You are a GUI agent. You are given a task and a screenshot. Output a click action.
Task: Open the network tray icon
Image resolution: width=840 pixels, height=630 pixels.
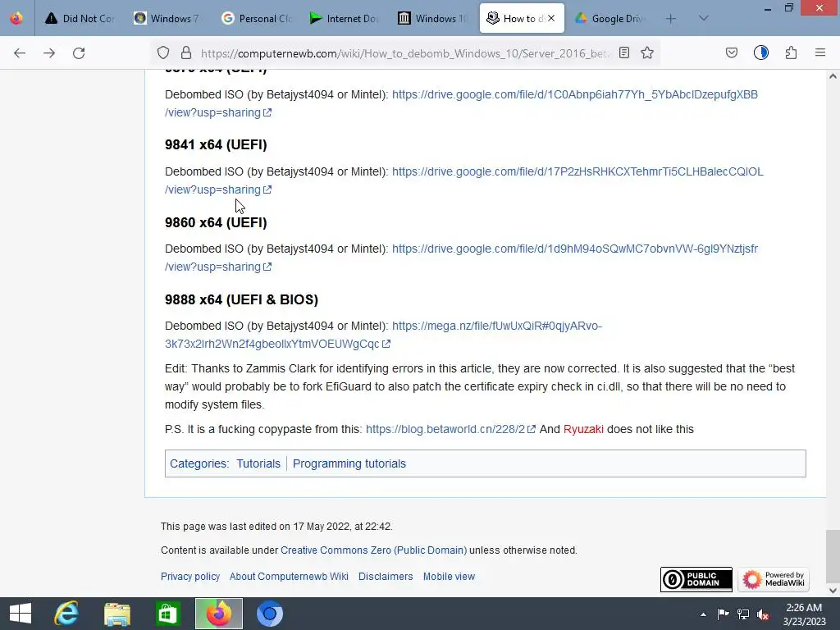click(x=743, y=614)
